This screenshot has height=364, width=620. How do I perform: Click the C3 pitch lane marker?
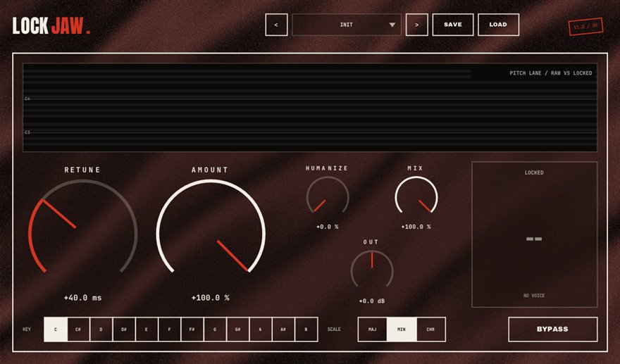pos(27,132)
